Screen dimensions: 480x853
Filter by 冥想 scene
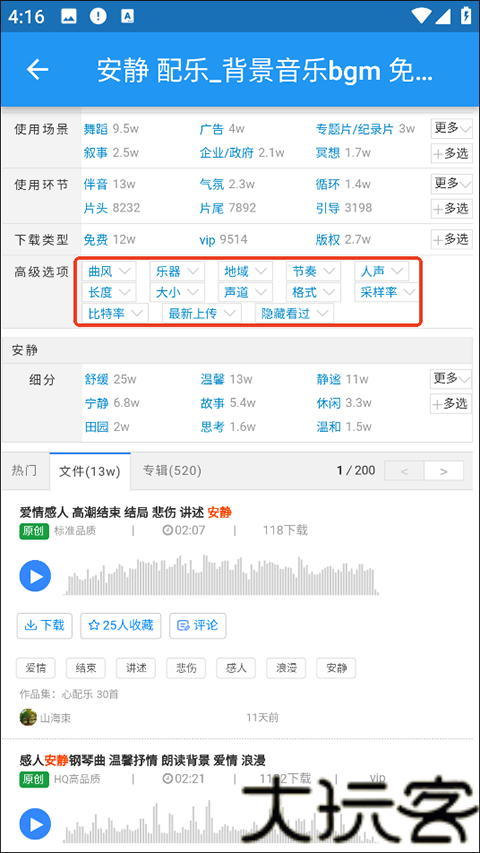tap(328, 153)
